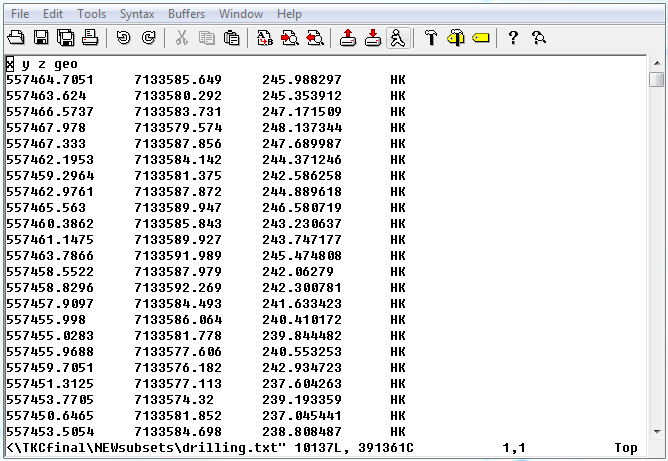Viewport: 668px width, 461px height.
Task: Click y value 7133574.32
Action: (174, 400)
